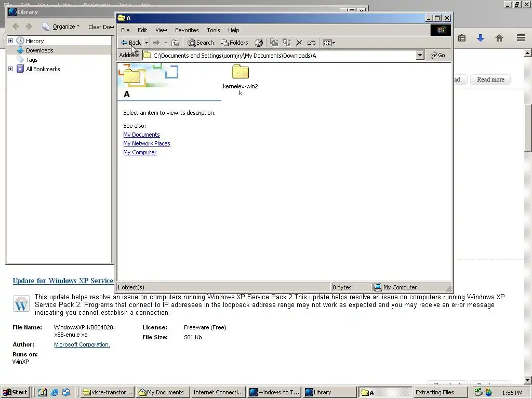Open the Edit menu in window A

click(142, 30)
